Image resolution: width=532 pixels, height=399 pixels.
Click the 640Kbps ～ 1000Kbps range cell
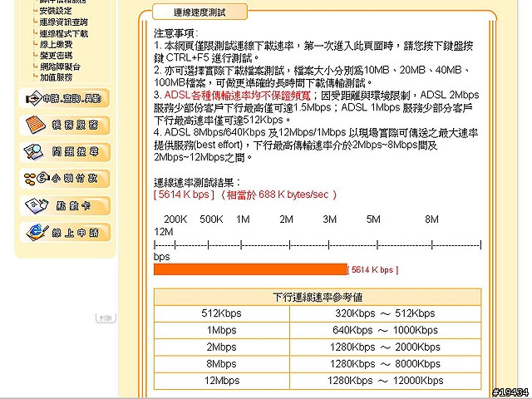[x=386, y=330]
